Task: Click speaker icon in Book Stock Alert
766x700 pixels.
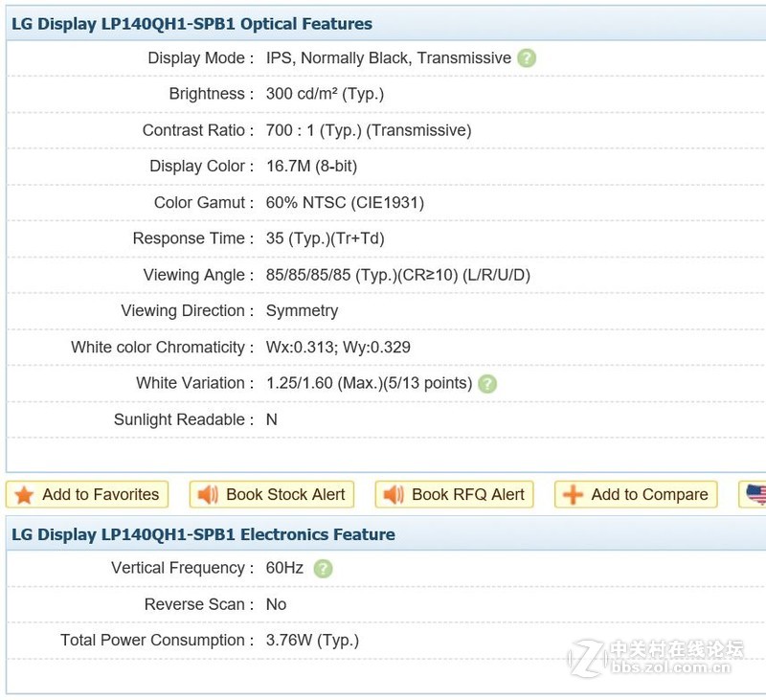Action: pos(208,495)
